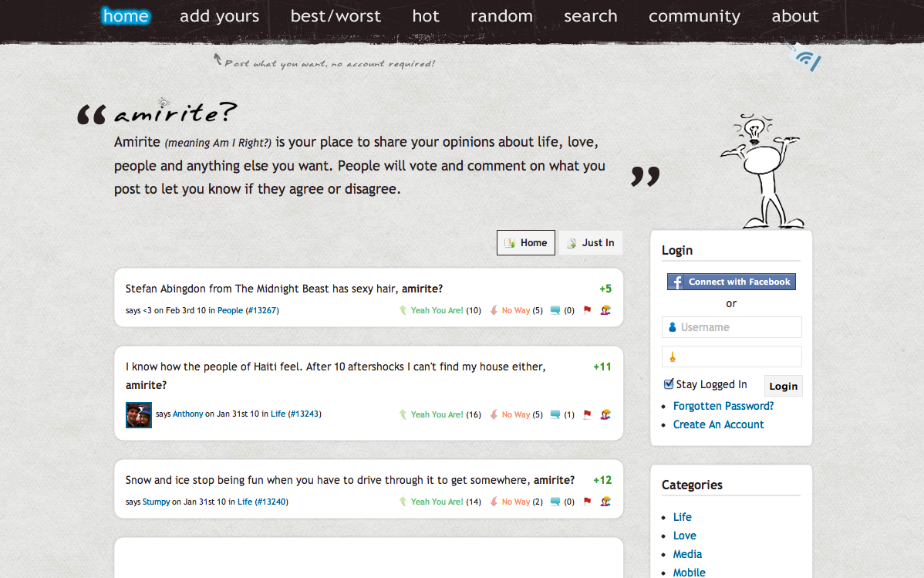Toggle the Stay Logged In checkbox
Image resolution: width=924 pixels, height=578 pixels.
pyautogui.click(x=669, y=384)
